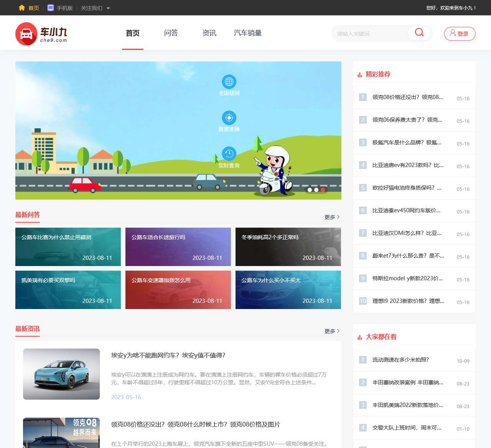Open the 汽车销量 navigation tab
Screen dimensions: 491x448
(x=248, y=33)
